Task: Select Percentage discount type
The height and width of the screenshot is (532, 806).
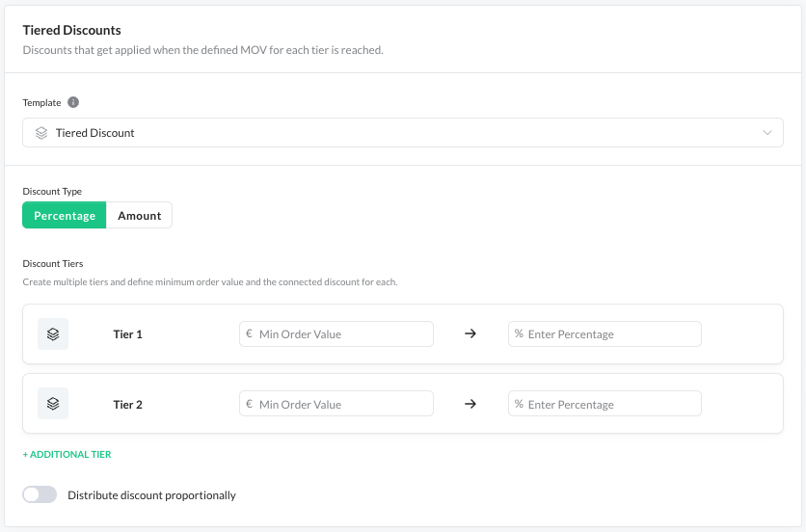Action: coord(65,215)
